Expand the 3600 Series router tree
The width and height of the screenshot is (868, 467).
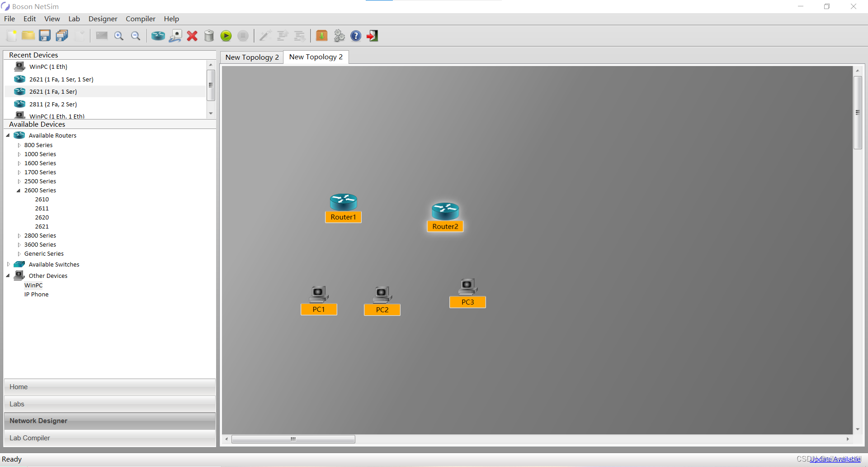[19, 245]
